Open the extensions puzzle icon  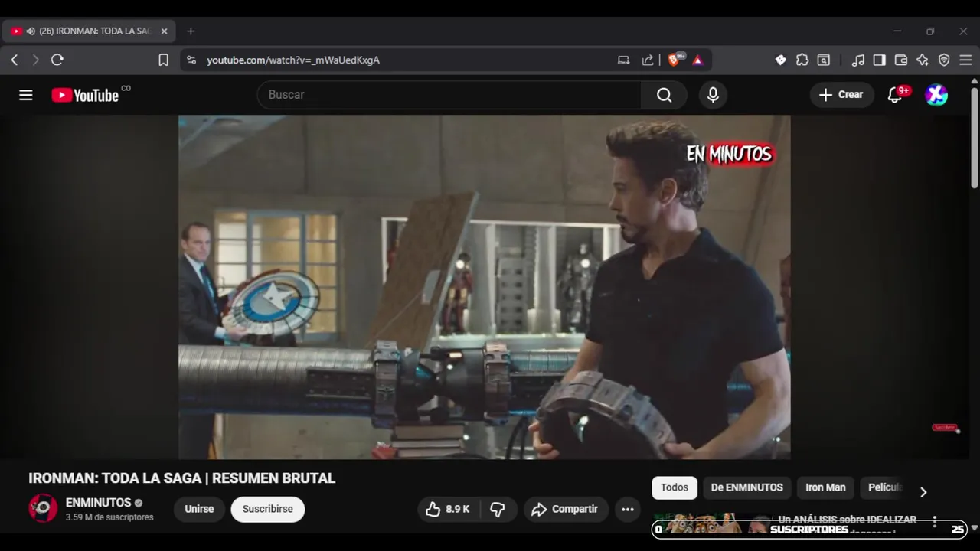point(802,60)
